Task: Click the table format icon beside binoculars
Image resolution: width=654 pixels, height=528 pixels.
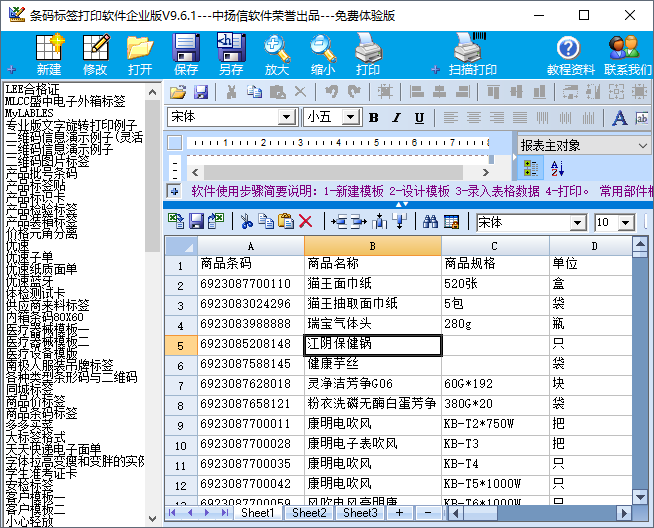Action: point(451,221)
